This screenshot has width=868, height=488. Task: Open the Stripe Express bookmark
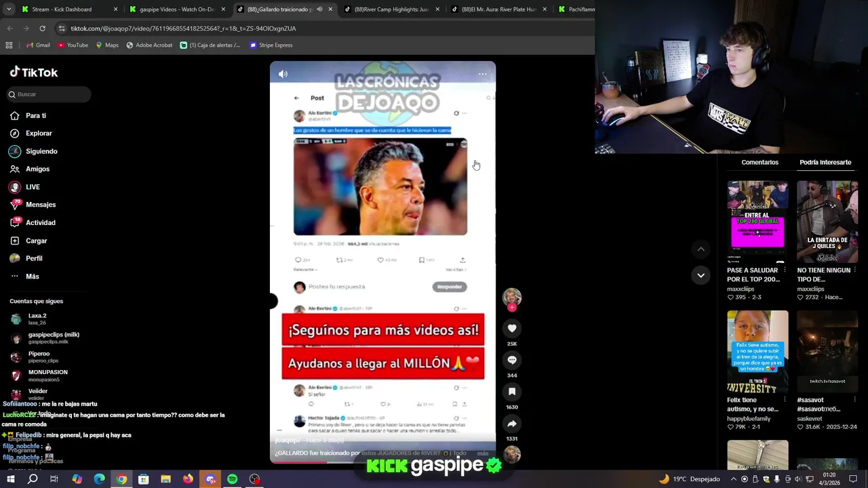[x=271, y=45]
